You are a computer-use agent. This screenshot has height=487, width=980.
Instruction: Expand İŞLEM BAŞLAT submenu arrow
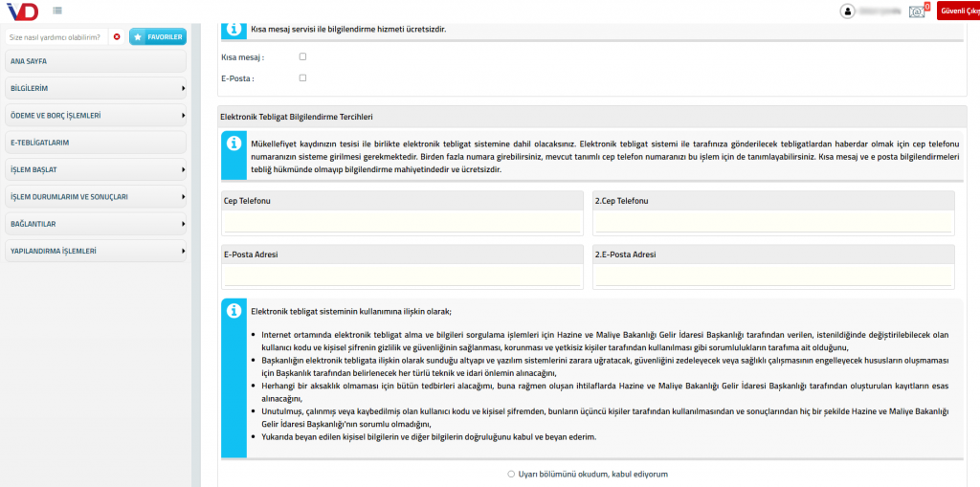183,169
